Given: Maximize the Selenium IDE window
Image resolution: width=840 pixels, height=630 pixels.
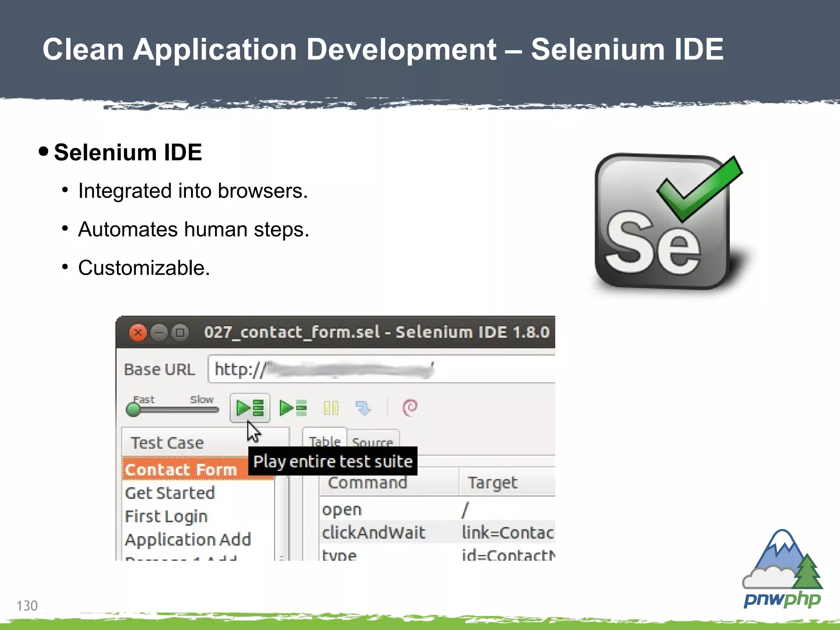Looking at the screenshot, I should point(180,333).
